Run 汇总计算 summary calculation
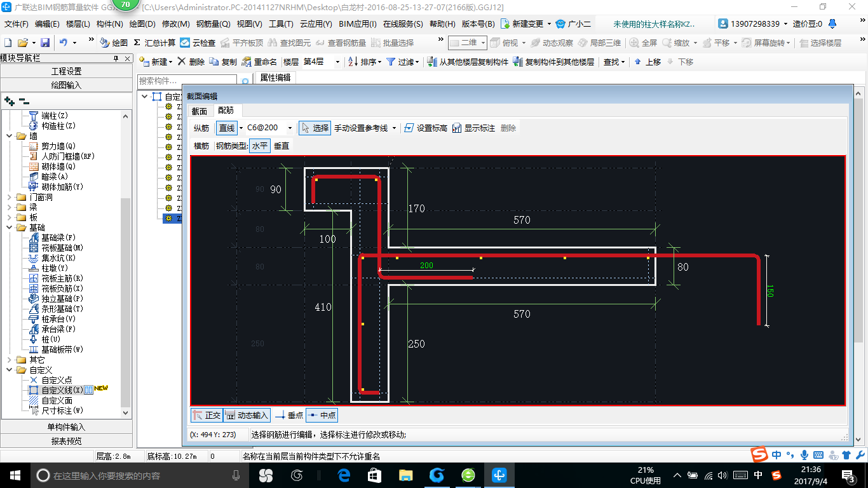Screen dimensions: 868x488 point(154,43)
